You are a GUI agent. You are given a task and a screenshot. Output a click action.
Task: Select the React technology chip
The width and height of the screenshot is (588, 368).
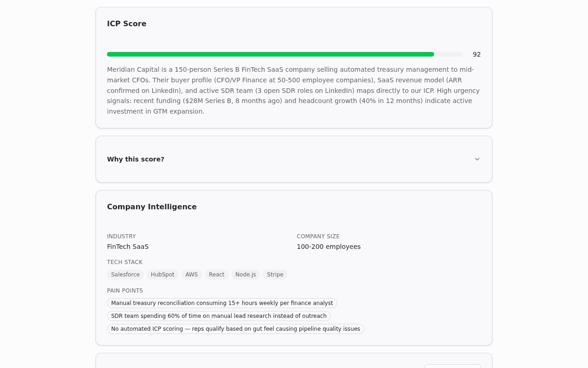click(x=217, y=274)
